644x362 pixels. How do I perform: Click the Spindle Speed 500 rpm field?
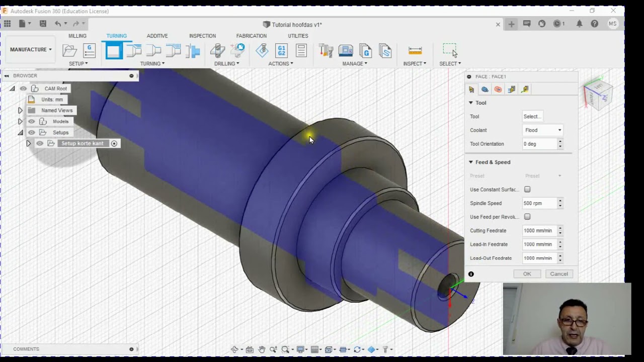click(x=539, y=204)
